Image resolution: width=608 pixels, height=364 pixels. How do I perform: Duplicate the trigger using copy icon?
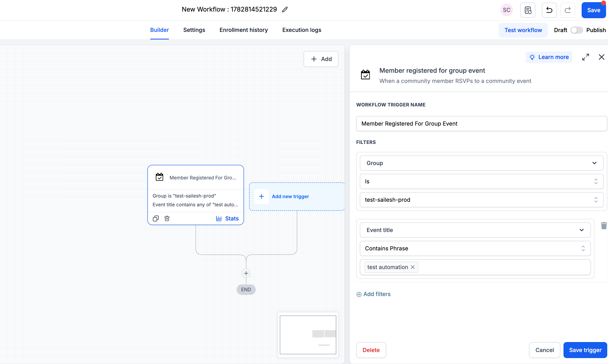pos(156,218)
